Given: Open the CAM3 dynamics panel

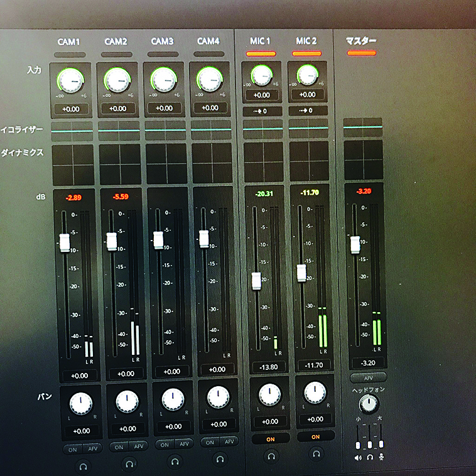Looking at the screenshot, I should point(166,164).
